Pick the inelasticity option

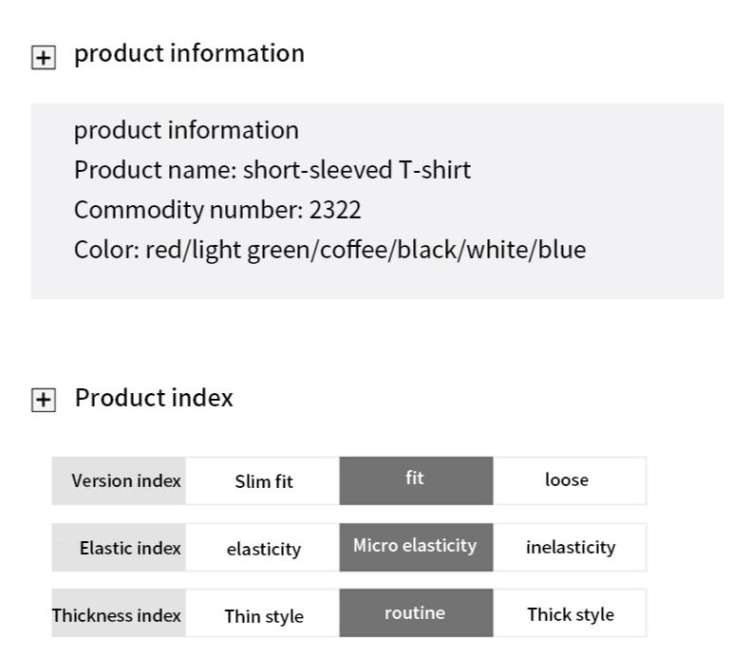[x=570, y=547]
